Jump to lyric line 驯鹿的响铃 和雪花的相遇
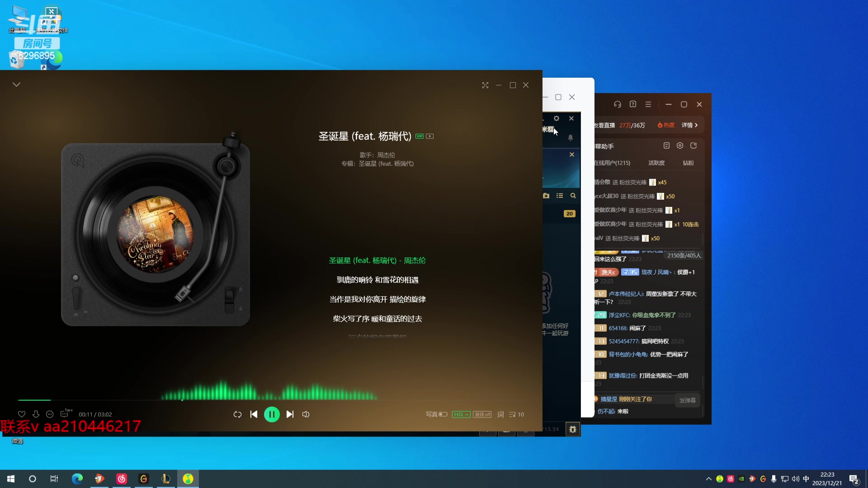868x488 pixels. (377, 280)
